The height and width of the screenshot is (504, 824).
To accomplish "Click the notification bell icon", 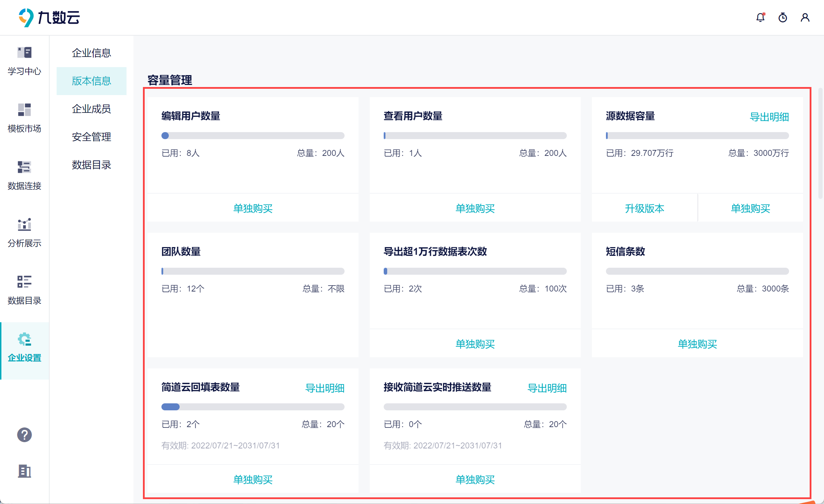I will 760,17.
